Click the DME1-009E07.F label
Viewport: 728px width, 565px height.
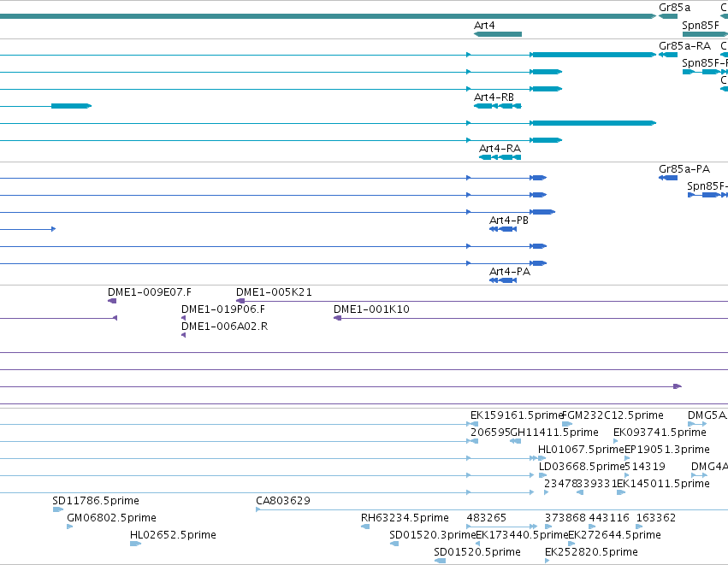tap(150, 292)
